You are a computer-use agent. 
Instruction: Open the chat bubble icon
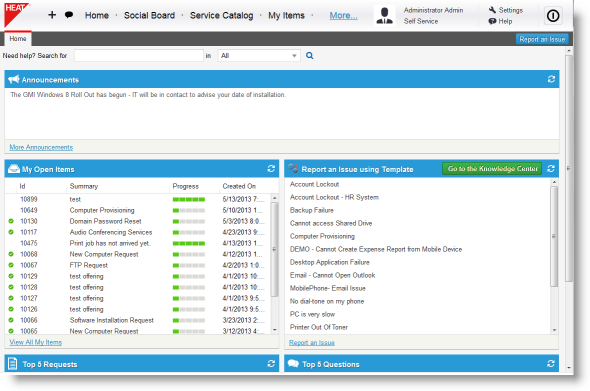pos(69,15)
